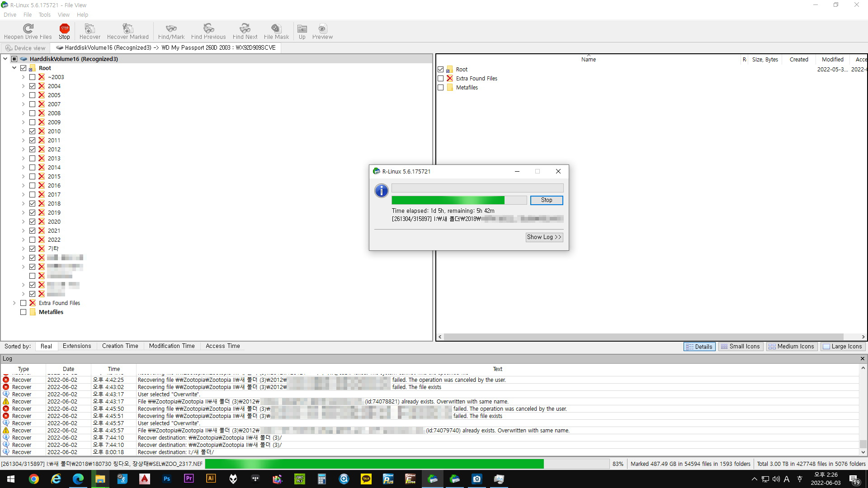Check the Metafiles checkbox in right pane
Viewport: 868px width, 488px height.
pos(441,88)
